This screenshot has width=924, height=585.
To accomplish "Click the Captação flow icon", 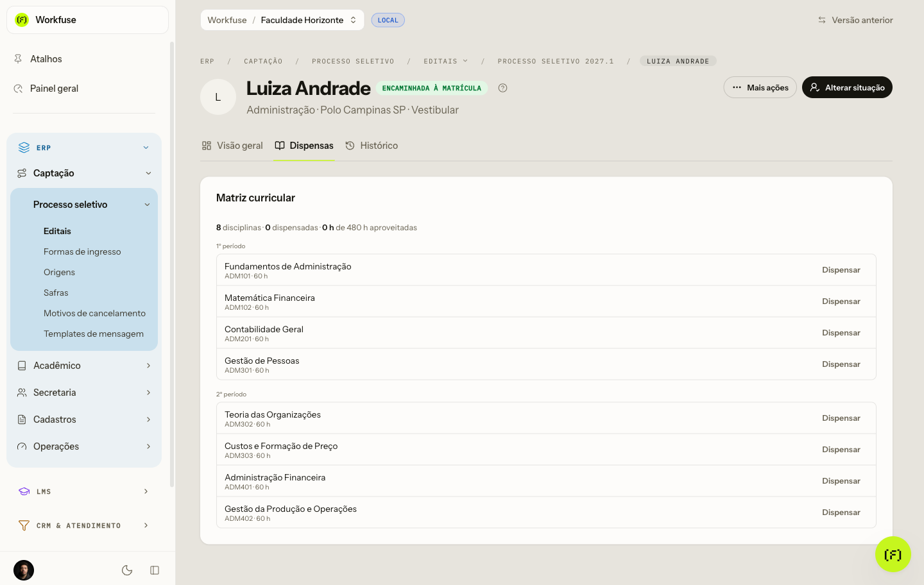I will (22, 173).
